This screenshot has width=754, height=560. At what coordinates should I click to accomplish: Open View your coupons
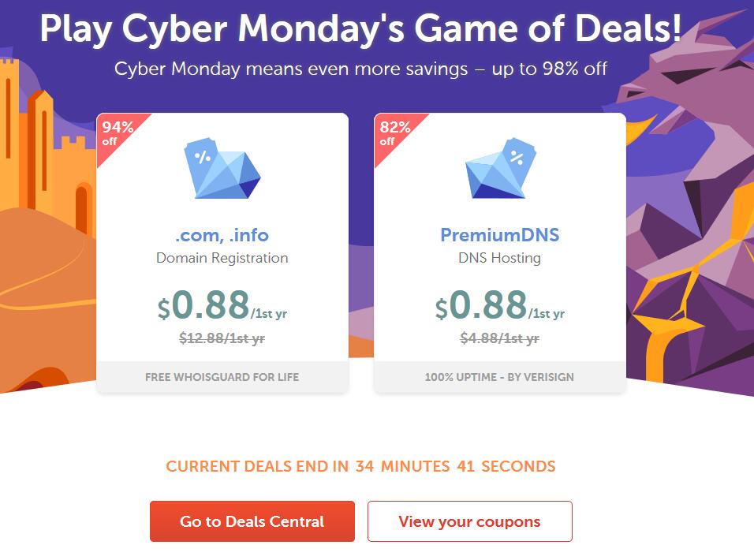pyautogui.click(x=470, y=521)
